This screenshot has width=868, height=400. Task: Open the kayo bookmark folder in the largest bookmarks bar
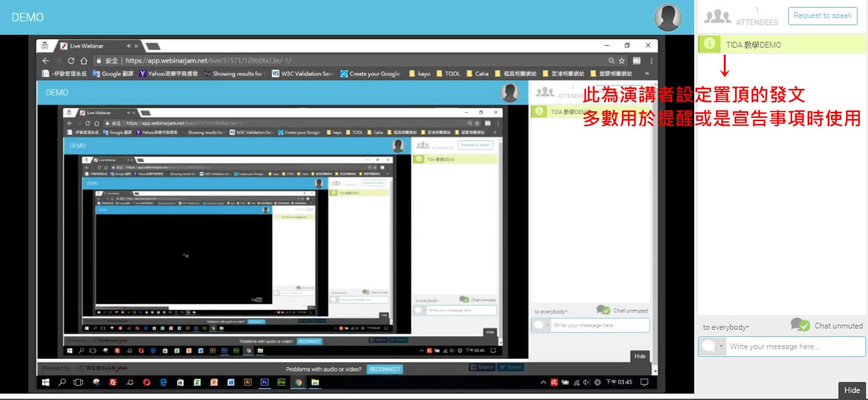420,73
